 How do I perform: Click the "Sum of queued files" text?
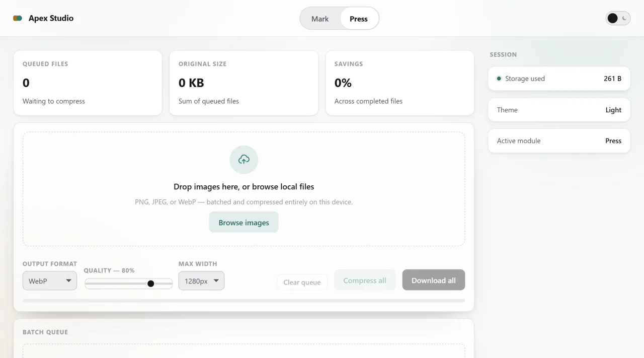coord(209,101)
